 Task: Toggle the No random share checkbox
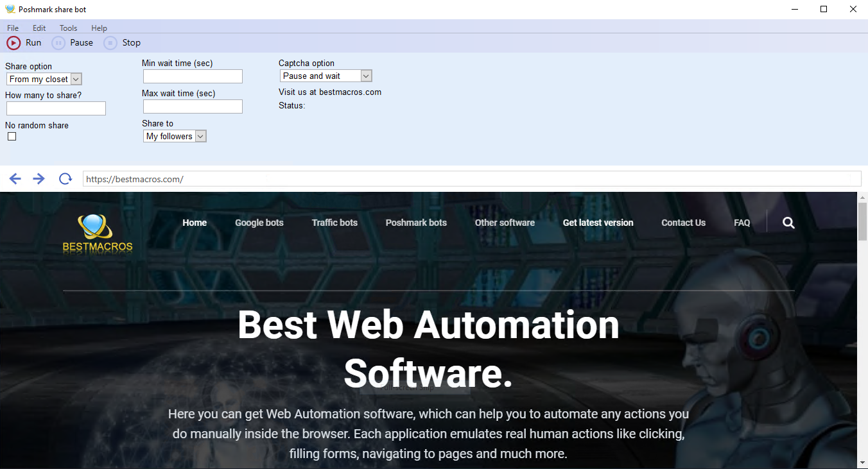point(12,137)
